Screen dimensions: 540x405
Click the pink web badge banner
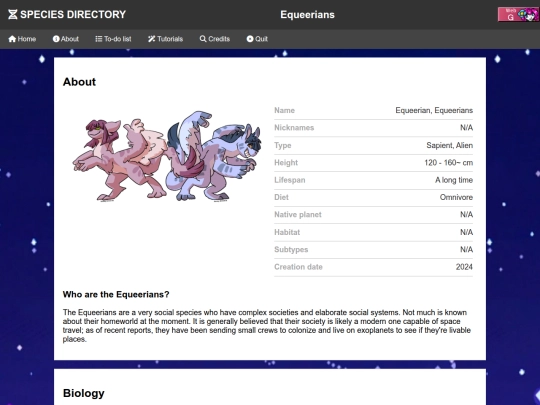tap(519, 14)
